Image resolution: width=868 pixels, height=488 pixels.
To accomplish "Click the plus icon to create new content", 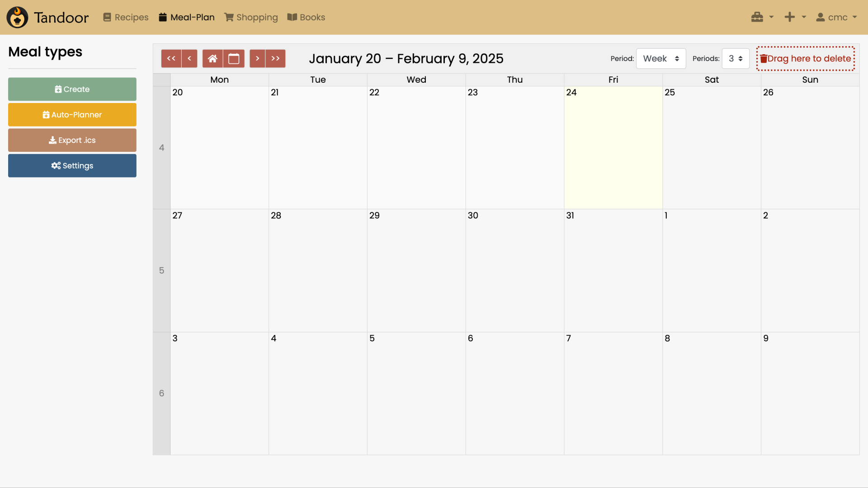I will pyautogui.click(x=789, y=17).
